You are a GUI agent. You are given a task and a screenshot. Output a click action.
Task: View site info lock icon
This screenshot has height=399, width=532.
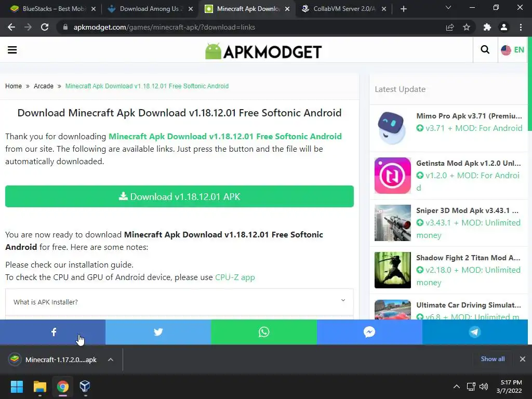[65, 27]
